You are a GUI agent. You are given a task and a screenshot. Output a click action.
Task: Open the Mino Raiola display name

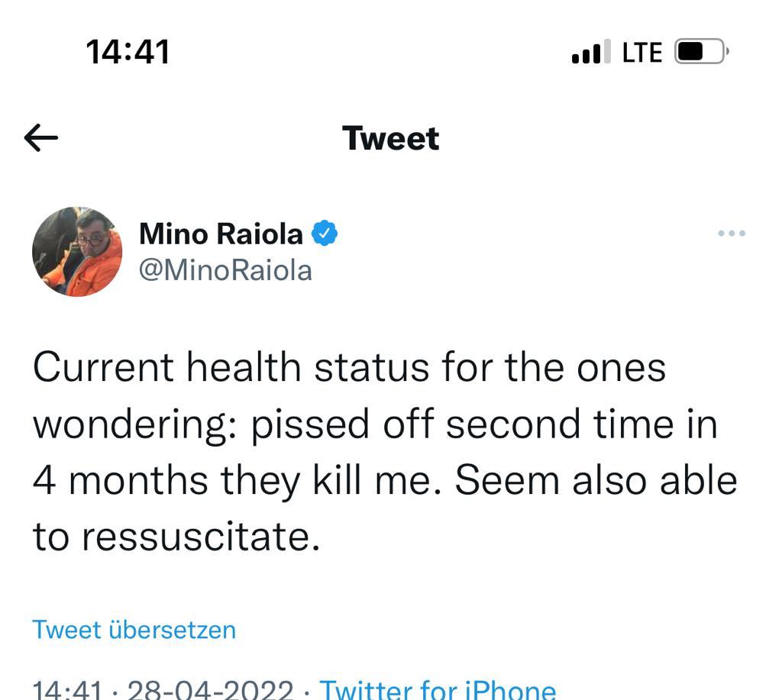tap(221, 234)
